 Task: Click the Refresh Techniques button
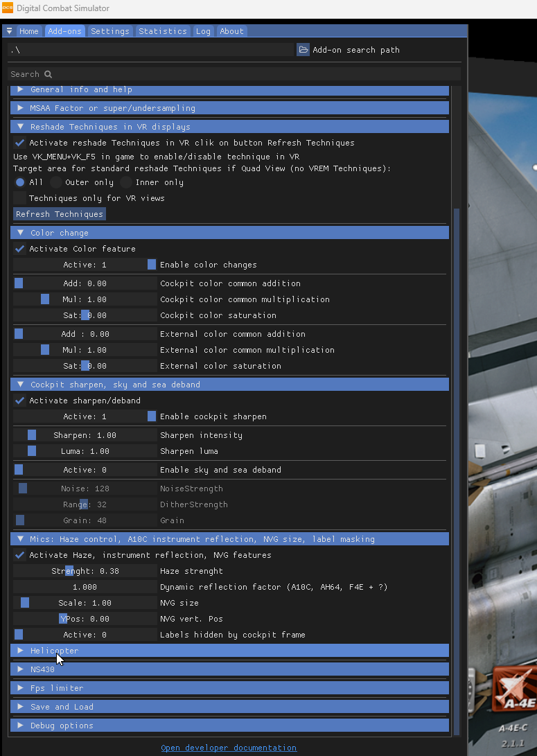tap(60, 214)
